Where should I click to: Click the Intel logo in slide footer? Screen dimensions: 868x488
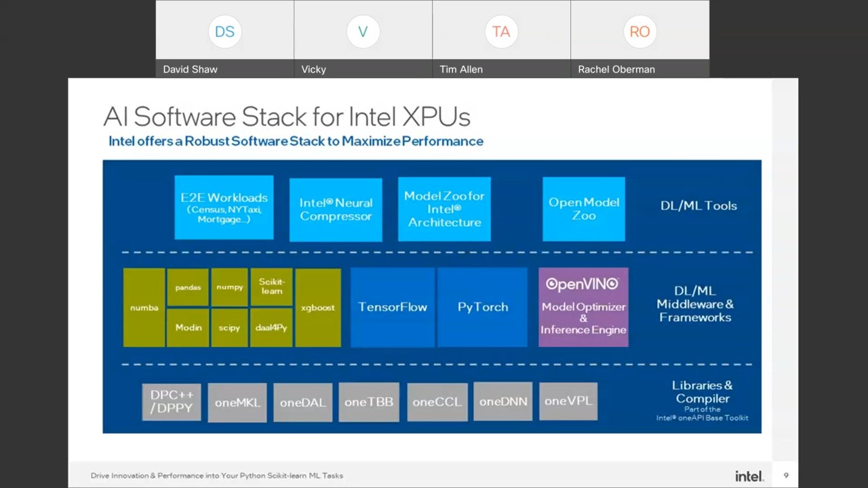(x=749, y=476)
